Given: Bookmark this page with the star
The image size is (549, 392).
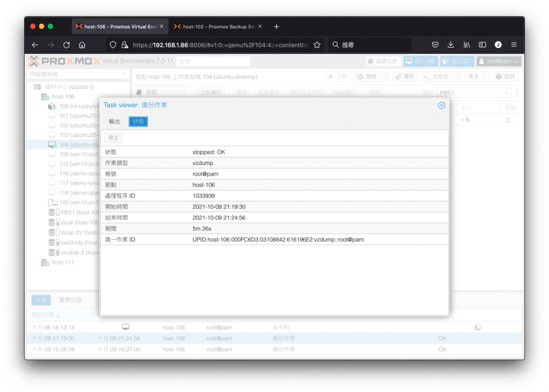Looking at the screenshot, I should 317,45.
